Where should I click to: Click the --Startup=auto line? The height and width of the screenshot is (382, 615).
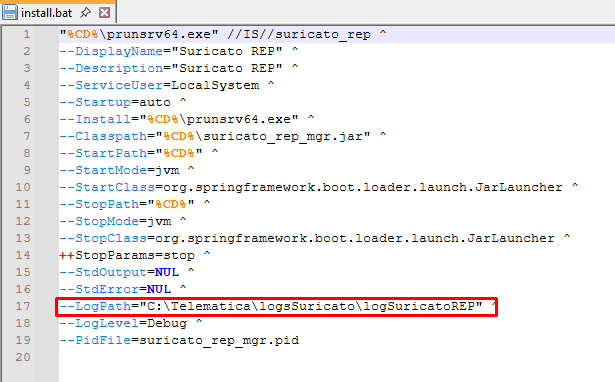click(x=123, y=102)
